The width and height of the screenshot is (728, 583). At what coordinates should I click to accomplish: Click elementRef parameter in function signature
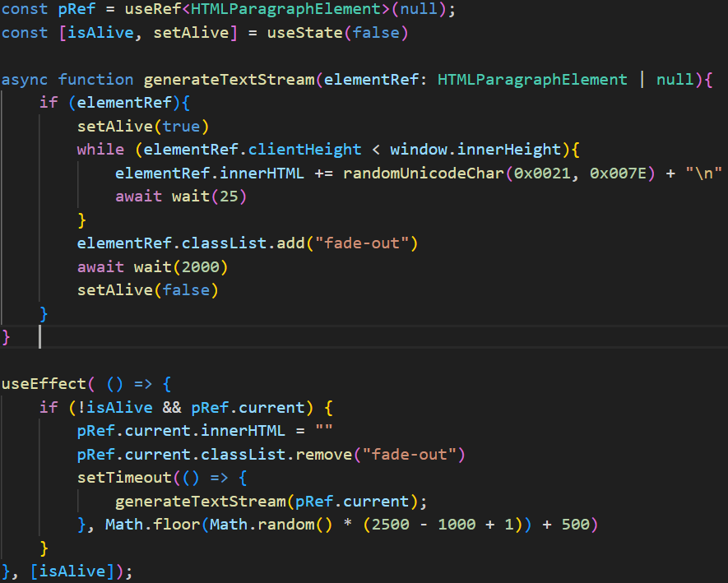point(371,80)
